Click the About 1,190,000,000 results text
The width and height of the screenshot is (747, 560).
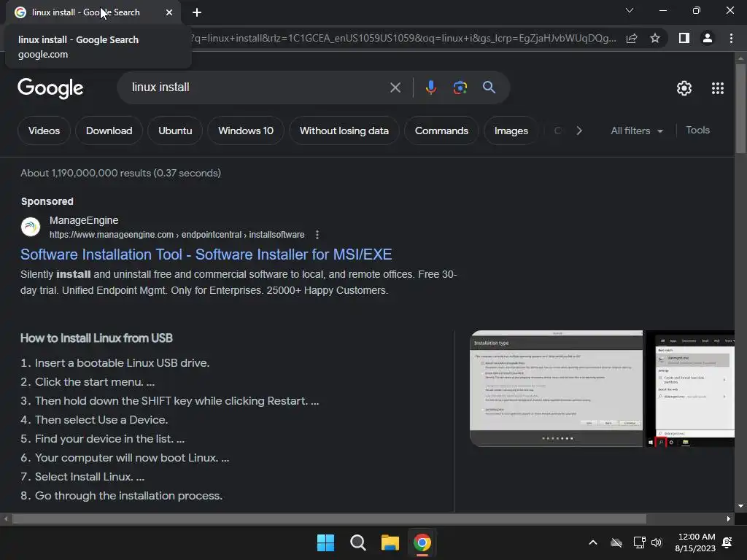coord(120,173)
